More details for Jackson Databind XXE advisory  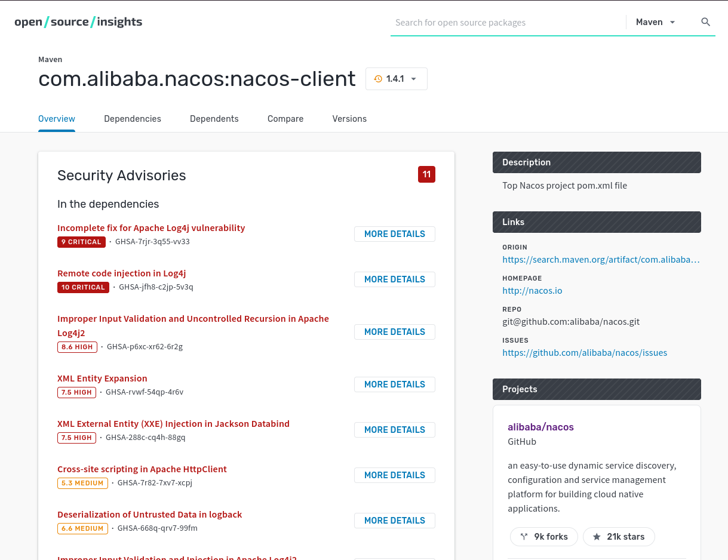(394, 430)
